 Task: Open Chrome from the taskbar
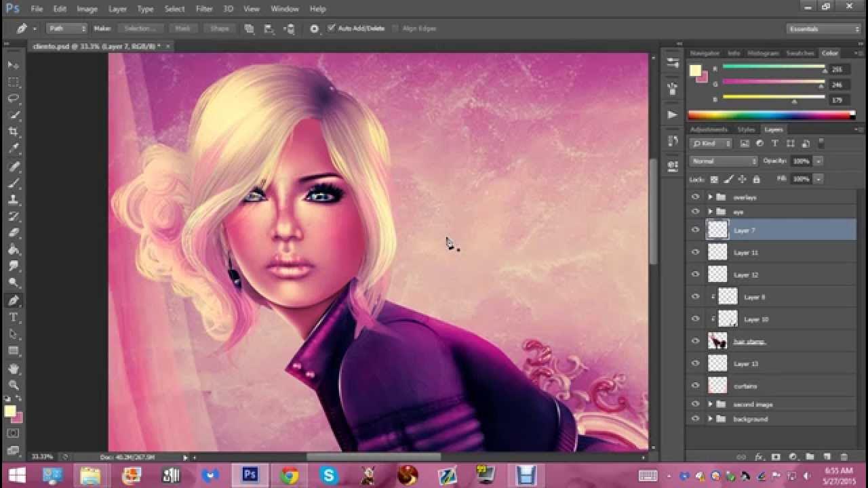(290, 475)
